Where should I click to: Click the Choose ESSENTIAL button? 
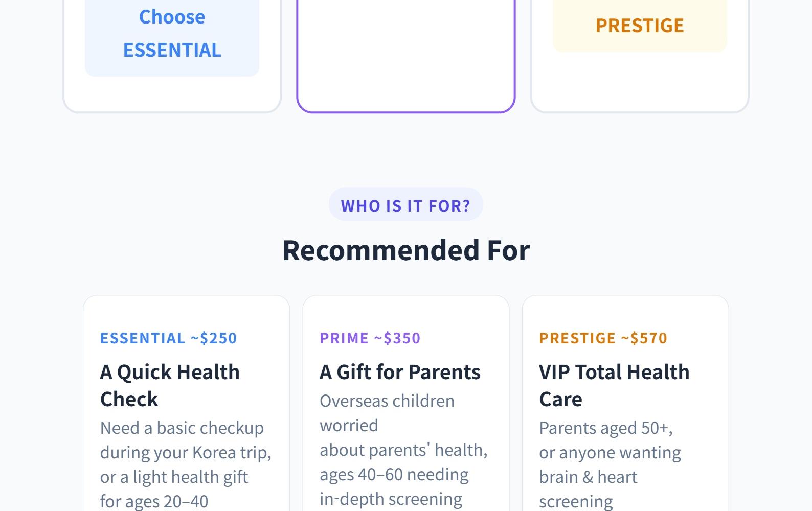coord(172,34)
